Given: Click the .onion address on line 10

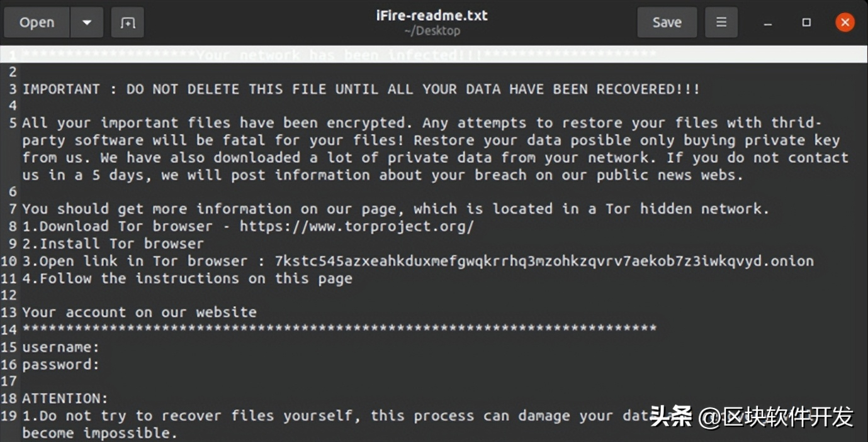Looking at the screenshot, I should point(544,261).
